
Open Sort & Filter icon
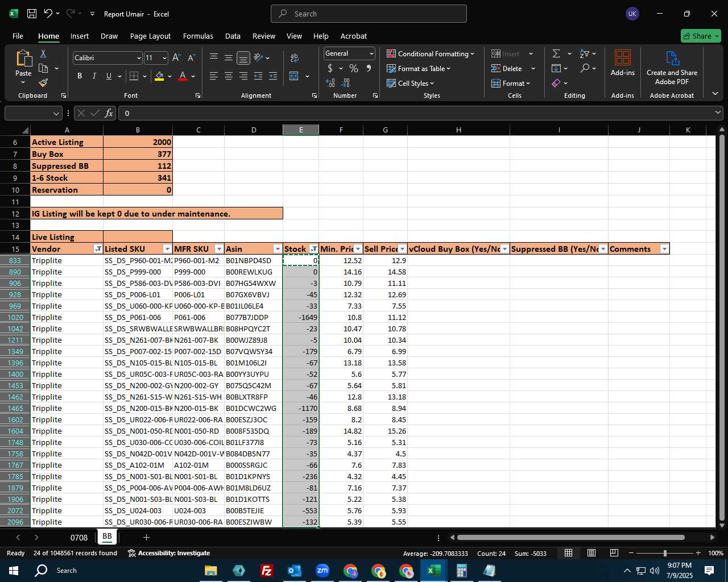coord(584,53)
